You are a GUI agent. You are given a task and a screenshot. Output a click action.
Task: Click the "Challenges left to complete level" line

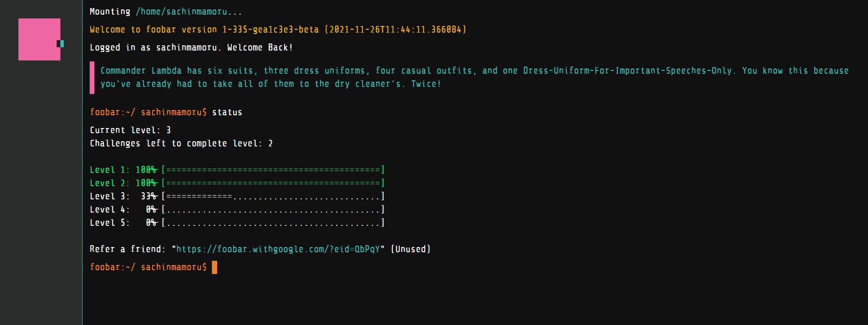tap(181, 143)
